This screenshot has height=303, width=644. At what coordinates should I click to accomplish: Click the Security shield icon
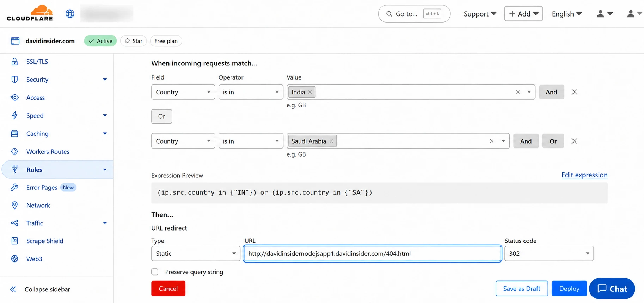pyautogui.click(x=14, y=80)
